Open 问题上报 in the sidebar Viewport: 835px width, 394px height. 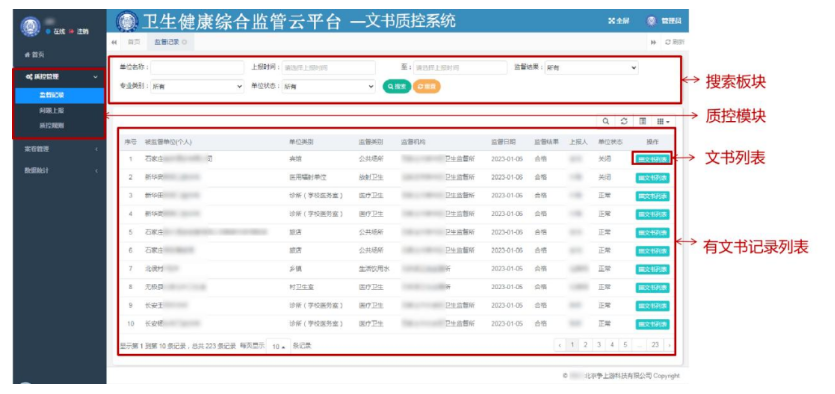(x=52, y=111)
